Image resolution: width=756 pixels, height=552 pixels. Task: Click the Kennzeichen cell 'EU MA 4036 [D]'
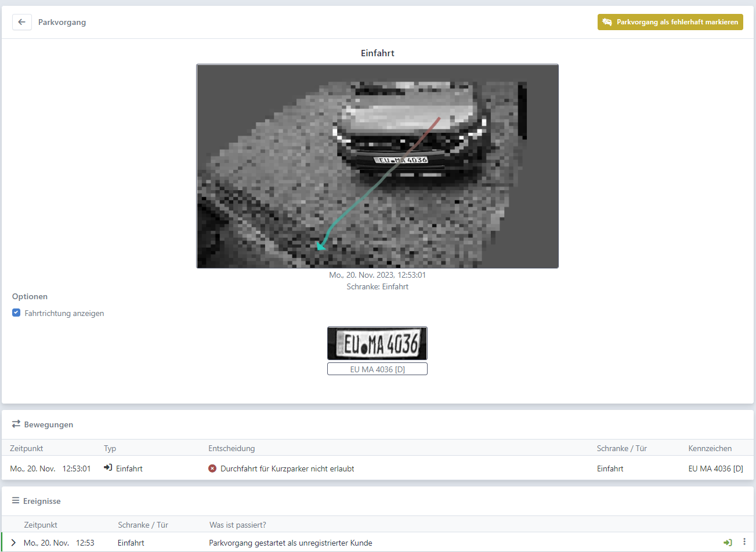[x=715, y=469]
